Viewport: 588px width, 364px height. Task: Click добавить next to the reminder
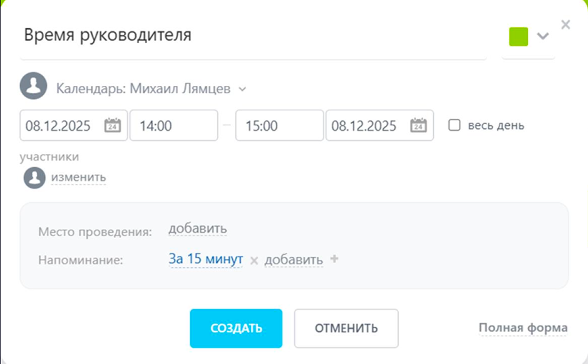(x=293, y=260)
